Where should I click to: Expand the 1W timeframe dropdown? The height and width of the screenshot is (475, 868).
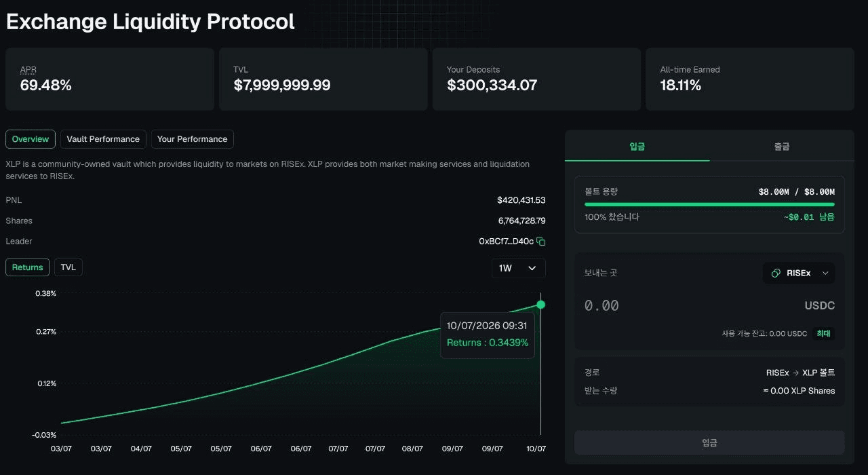pyautogui.click(x=518, y=268)
